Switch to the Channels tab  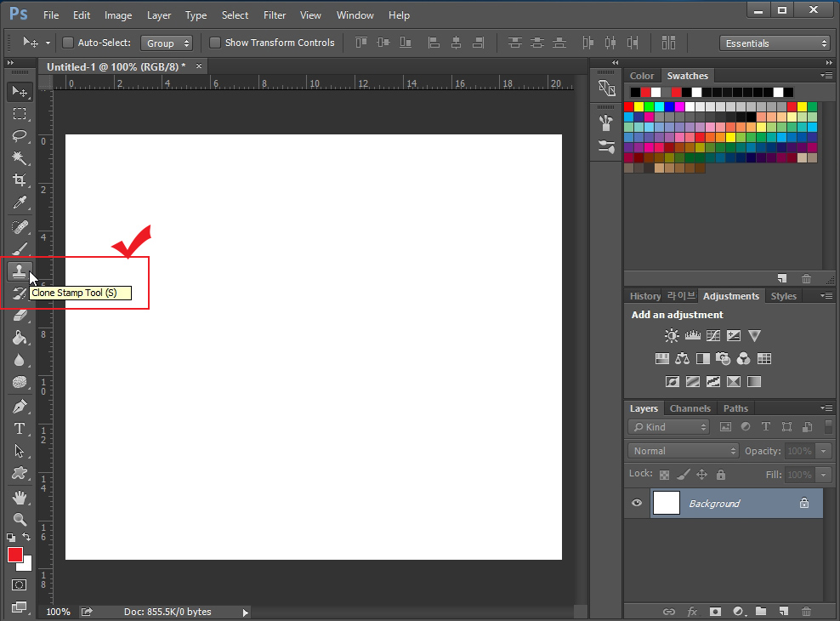pyautogui.click(x=690, y=408)
